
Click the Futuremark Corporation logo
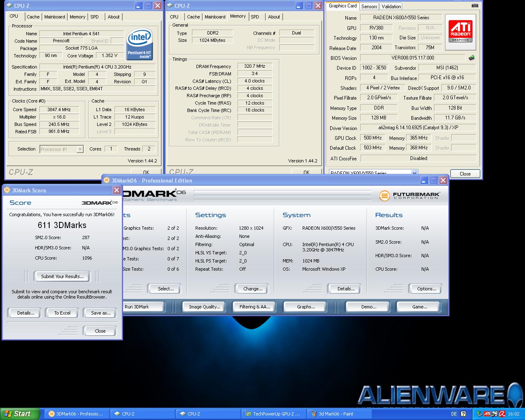pos(409,196)
